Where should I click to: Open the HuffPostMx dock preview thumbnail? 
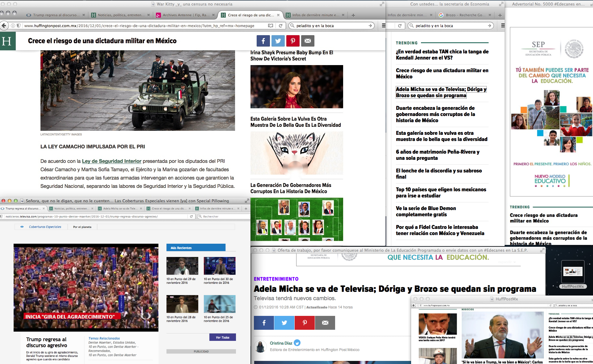click(x=573, y=272)
